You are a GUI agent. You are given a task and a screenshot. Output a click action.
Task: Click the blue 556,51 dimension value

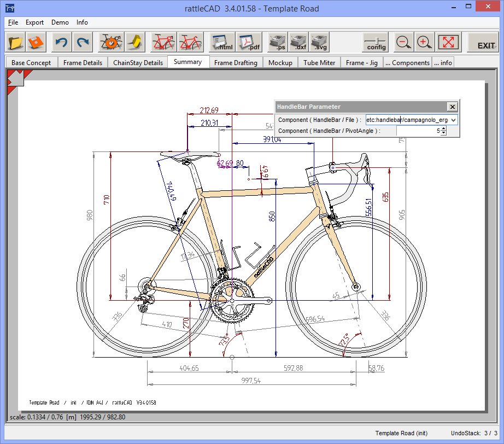368,207
